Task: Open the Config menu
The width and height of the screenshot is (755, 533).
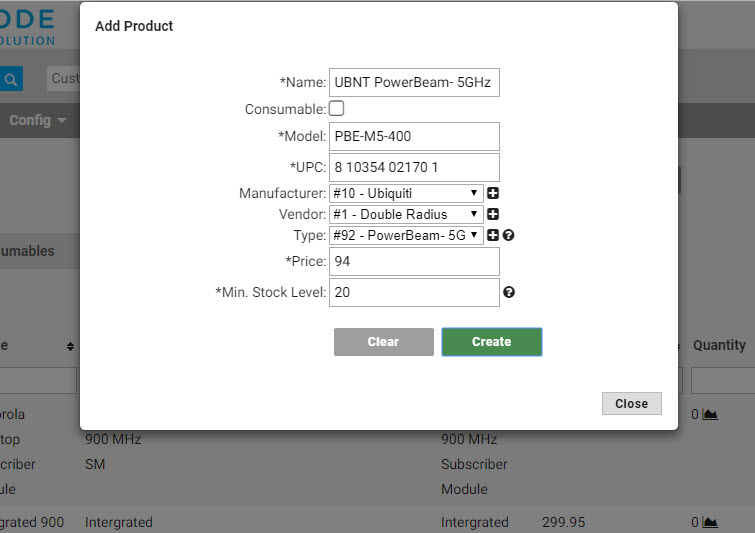Action: click(x=37, y=120)
